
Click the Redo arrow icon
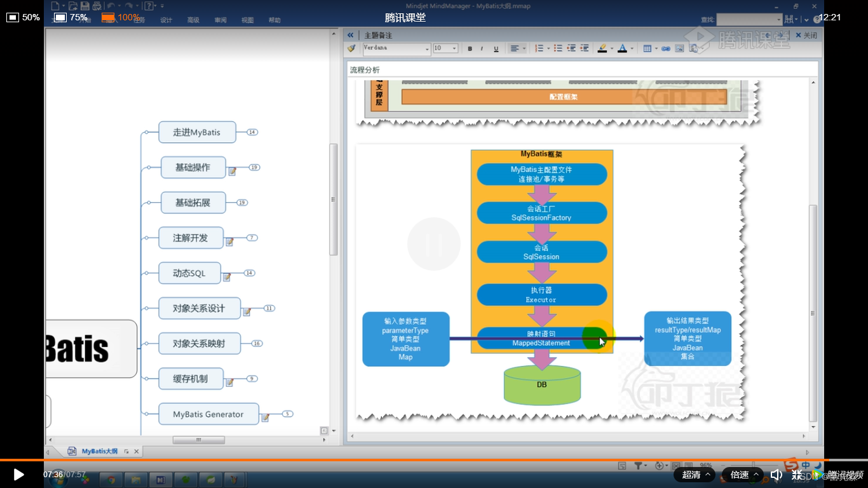(129, 5)
